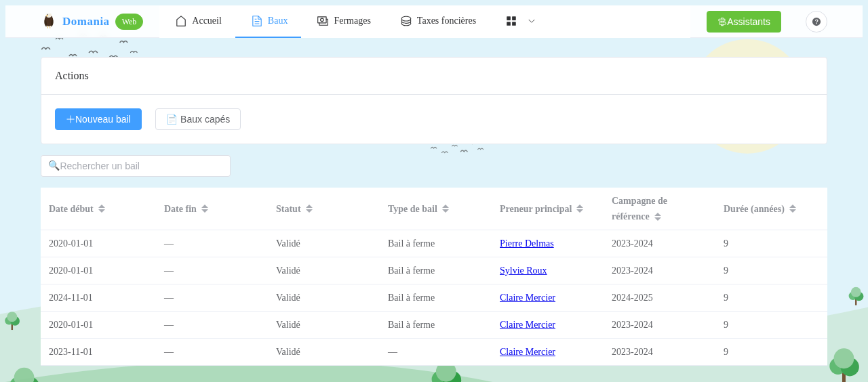Sort by Preneur principal arrows
The height and width of the screenshot is (382, 868).
click(580, 209)
